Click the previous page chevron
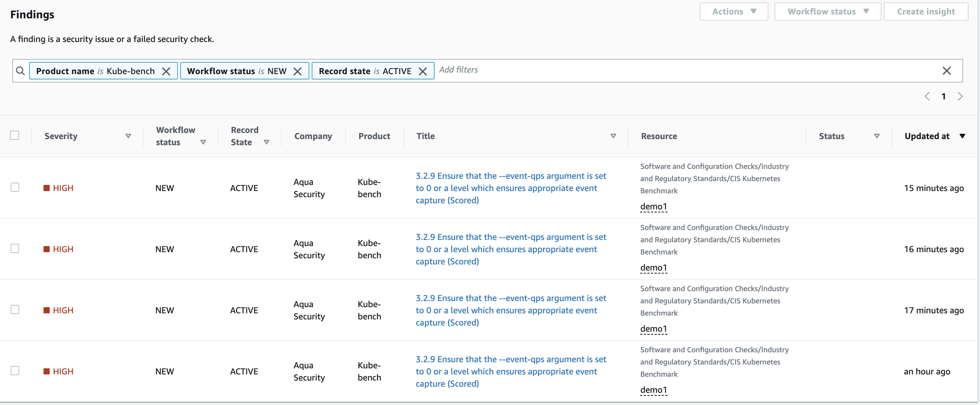This screenshot has height=405, width=980. pos(927,96)
